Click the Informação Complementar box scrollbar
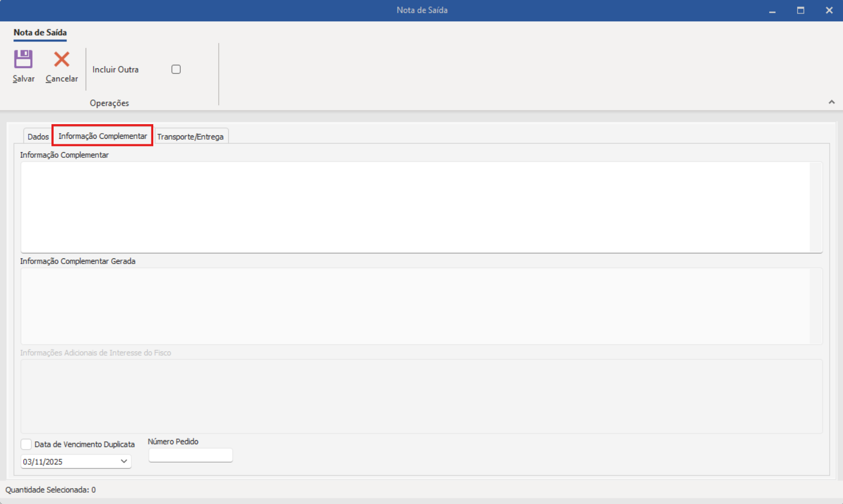The height and width of the screenshot is (504, 843). 816,207
